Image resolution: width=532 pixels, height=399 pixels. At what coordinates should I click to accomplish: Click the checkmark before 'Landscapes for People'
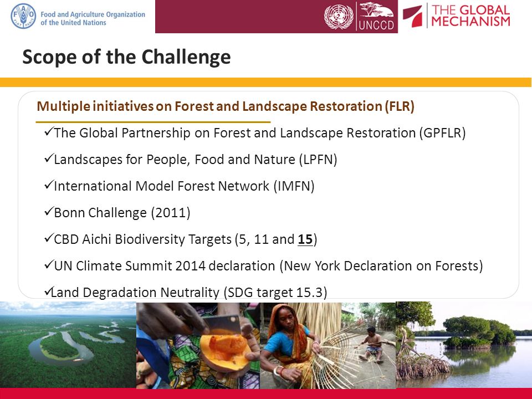pos(49,158)
